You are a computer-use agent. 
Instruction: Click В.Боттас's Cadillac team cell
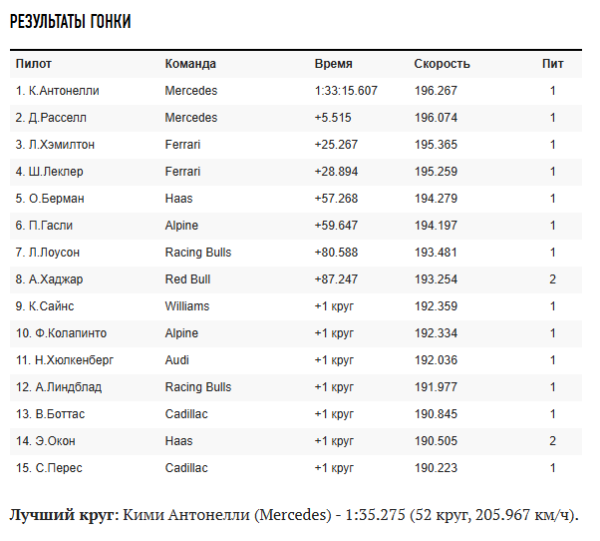click(186, 414)
